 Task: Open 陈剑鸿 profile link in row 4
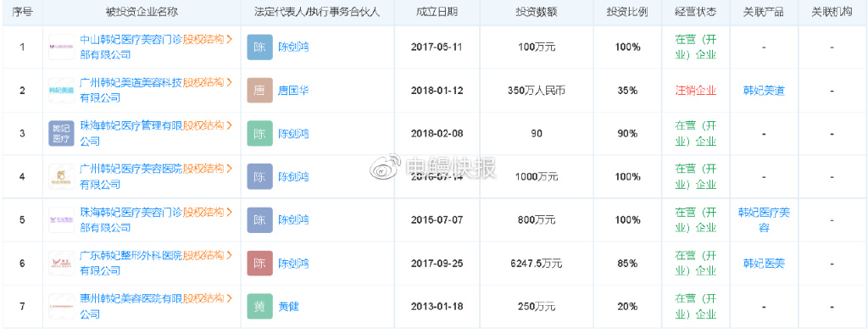point(293,176)
